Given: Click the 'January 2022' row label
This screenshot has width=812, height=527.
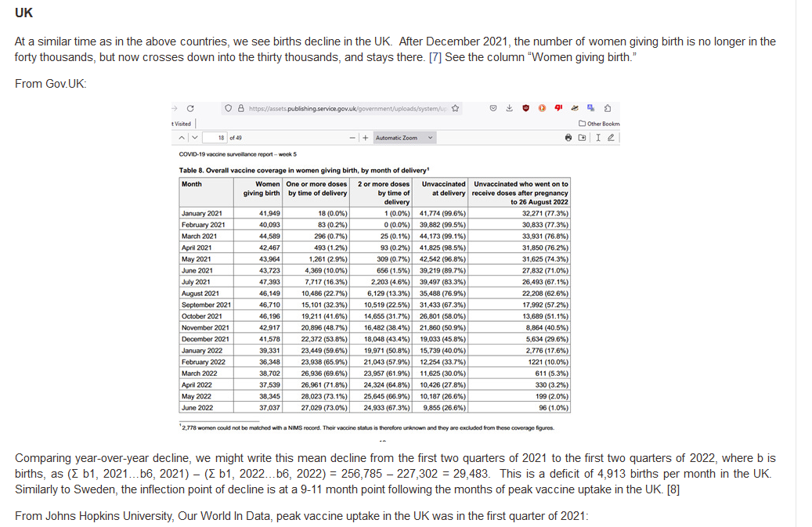Looking at the screenshot, I should click(202, 351).
